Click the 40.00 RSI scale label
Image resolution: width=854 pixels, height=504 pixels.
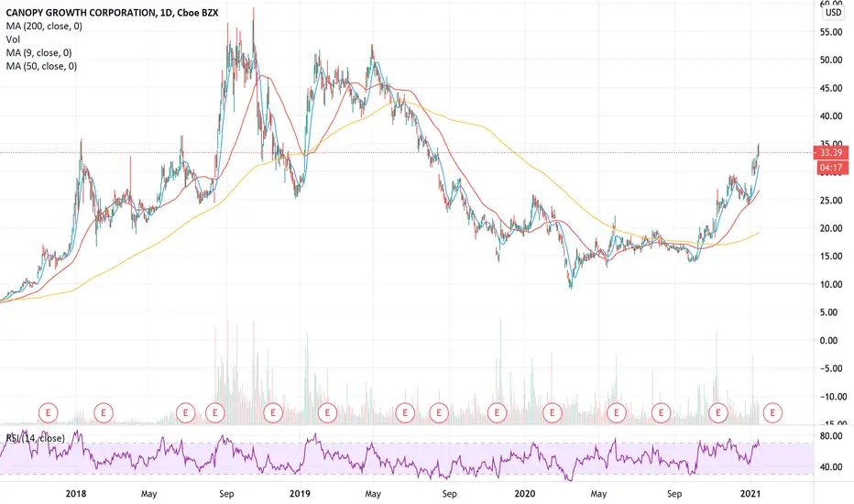tap(831, 467)
